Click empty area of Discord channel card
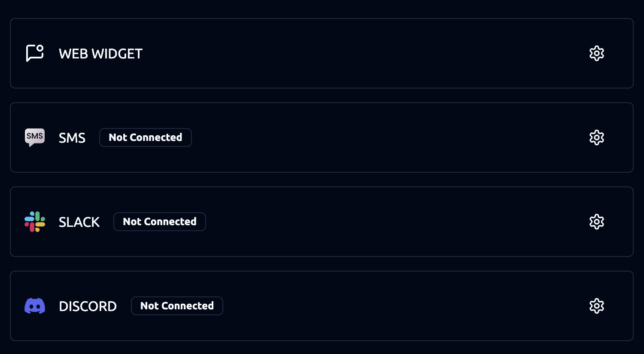The height and width of the screenshot is (354, 644). [365, 306]
